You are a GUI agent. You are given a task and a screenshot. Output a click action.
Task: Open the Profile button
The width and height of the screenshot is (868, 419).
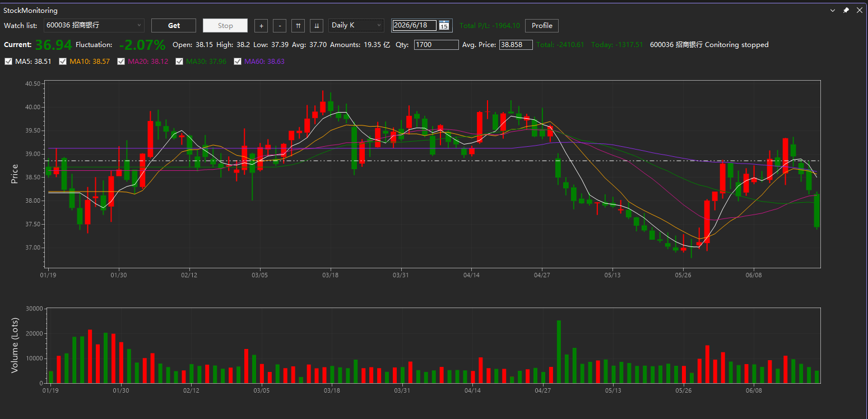coord(542,25)
